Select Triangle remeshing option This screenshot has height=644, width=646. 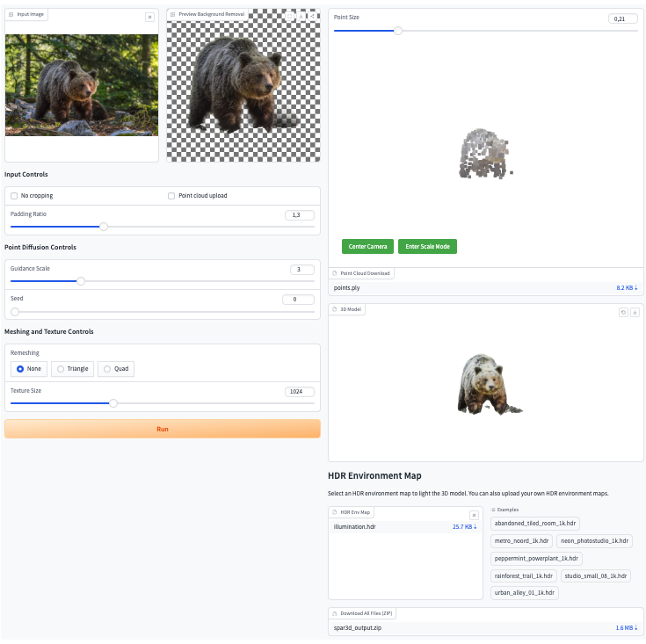coord(72,369)
